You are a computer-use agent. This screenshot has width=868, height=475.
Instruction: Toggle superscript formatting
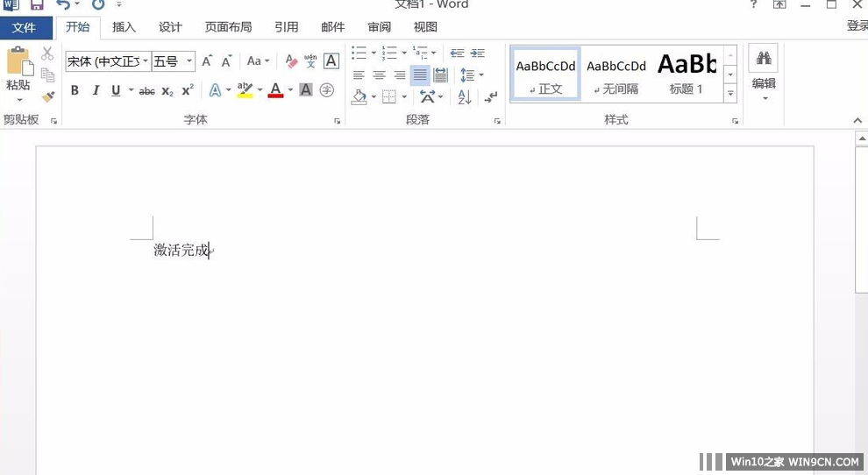(x=188, y=89)
